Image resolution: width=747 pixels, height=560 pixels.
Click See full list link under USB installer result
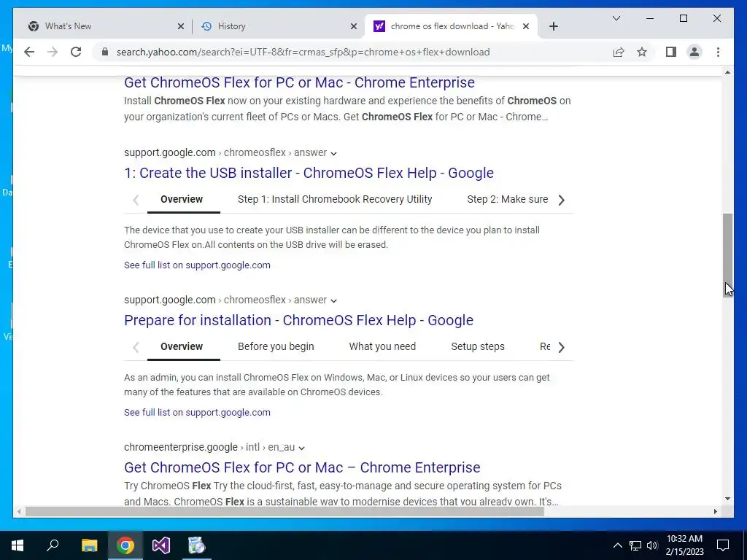(197, 265)
